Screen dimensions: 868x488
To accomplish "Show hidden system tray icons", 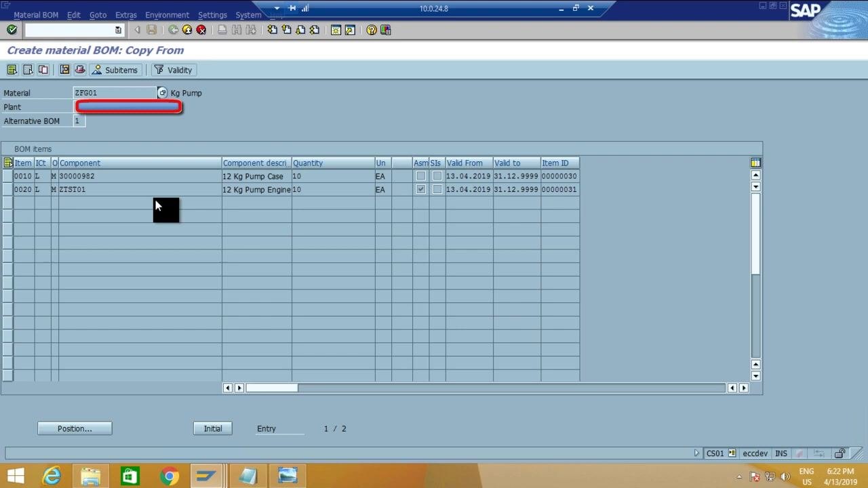I will [x=739, y=476].
